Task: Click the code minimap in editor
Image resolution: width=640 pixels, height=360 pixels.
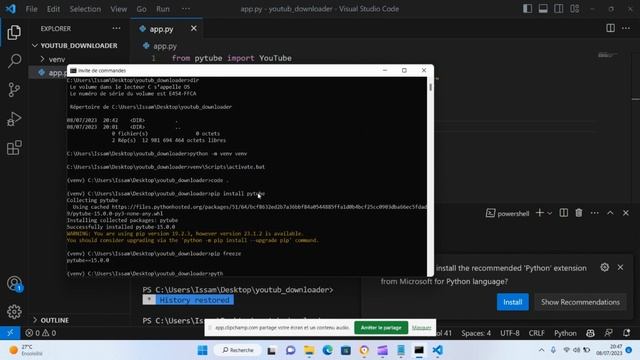Action: (608, 55)
